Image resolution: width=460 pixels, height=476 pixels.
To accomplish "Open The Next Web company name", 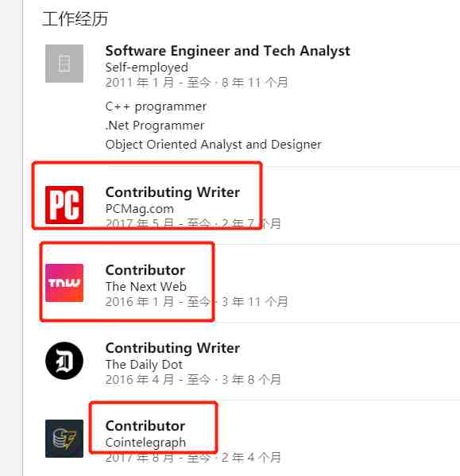I will click(145, 287).
